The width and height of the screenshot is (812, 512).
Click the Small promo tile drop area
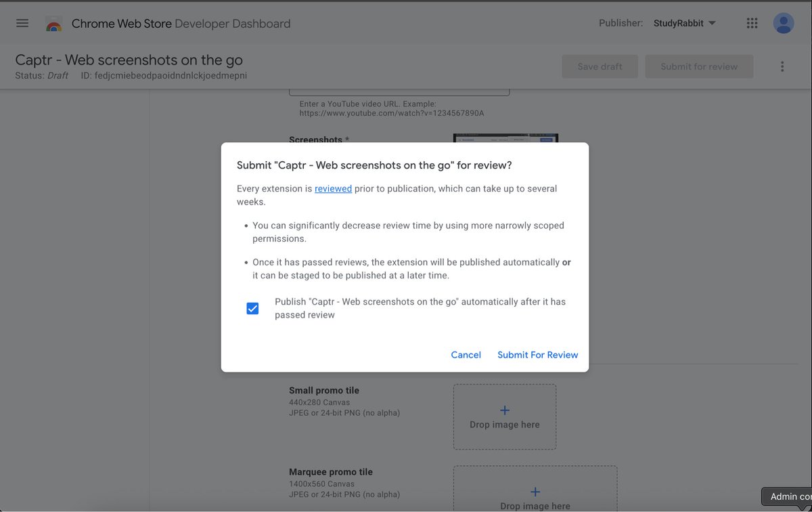click(x=505, y=417)
